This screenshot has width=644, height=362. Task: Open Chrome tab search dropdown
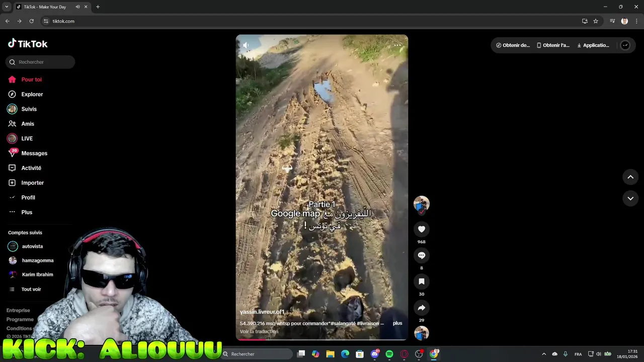tap(7, 7)
